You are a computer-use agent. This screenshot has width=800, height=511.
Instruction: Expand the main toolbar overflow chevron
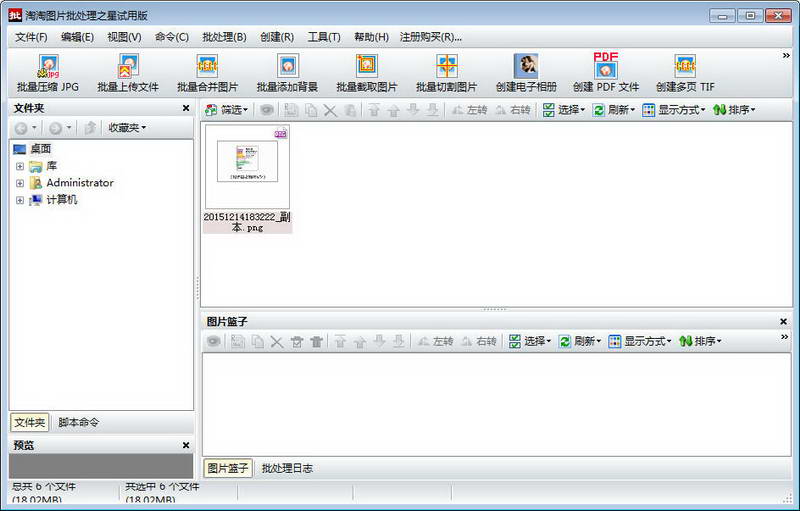pyautogui.click(x=786, y=56)
